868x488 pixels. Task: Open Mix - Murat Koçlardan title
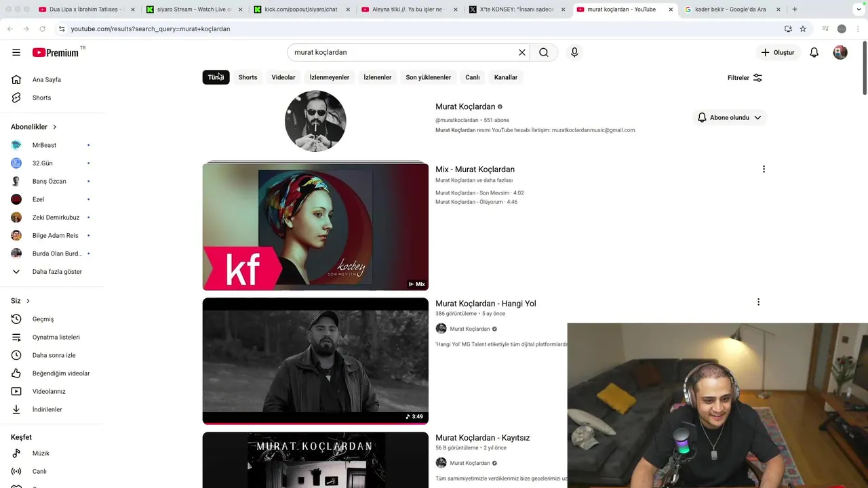(475, 169)
